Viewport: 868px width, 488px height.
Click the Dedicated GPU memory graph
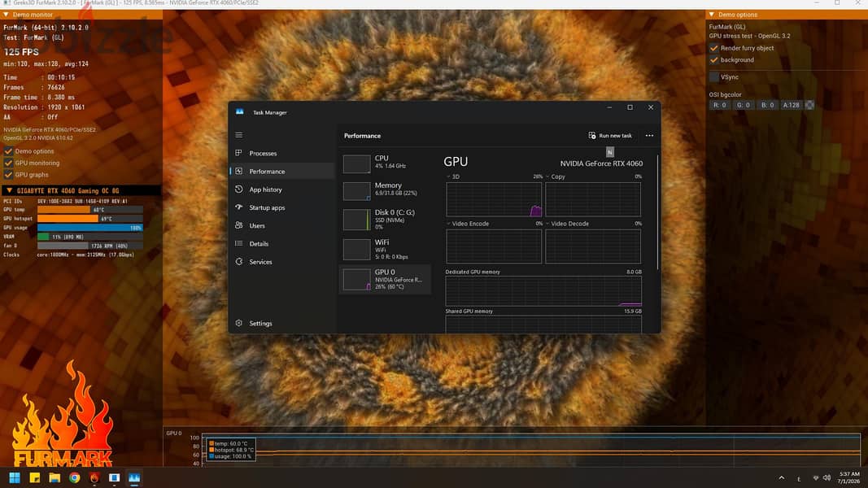(543, 291)
